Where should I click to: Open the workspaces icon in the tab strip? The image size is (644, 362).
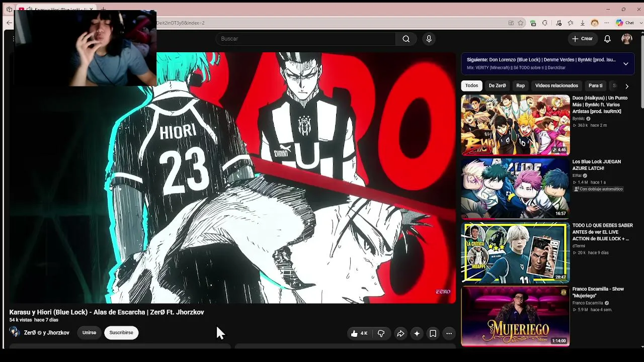coord(9,9)
